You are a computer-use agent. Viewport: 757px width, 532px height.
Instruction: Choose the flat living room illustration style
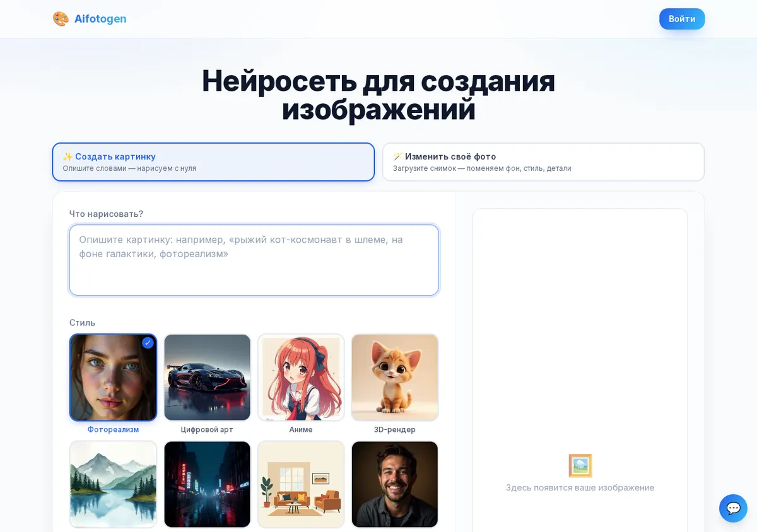301,484
